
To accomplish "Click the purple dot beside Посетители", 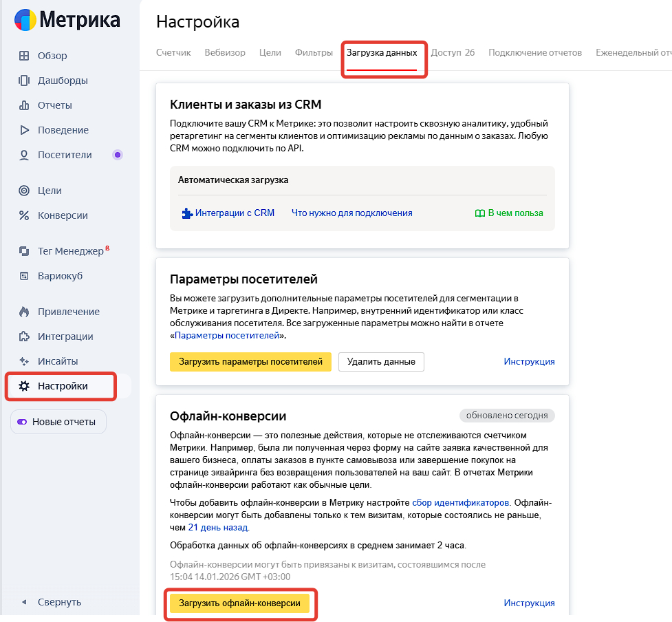I will tap(118, 155).
